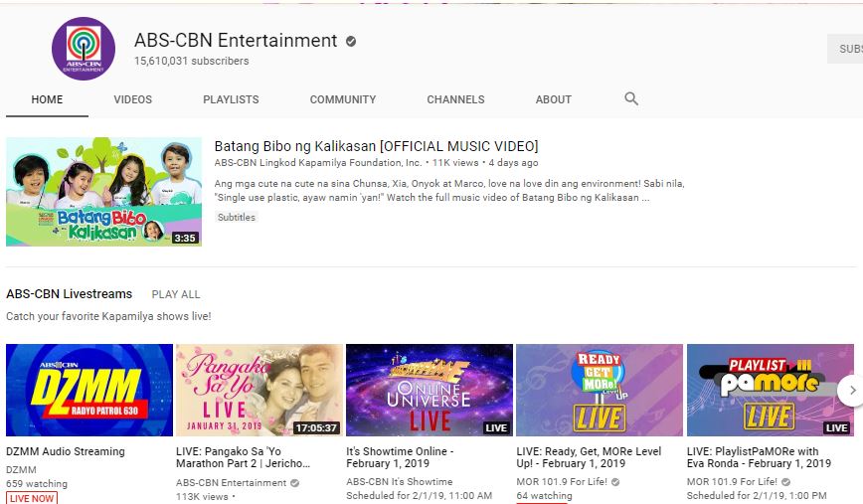Image resolution: width=863 pixels, height=504 pixels.
Task: Click the Subscribe button
Action: pos(845,49)
